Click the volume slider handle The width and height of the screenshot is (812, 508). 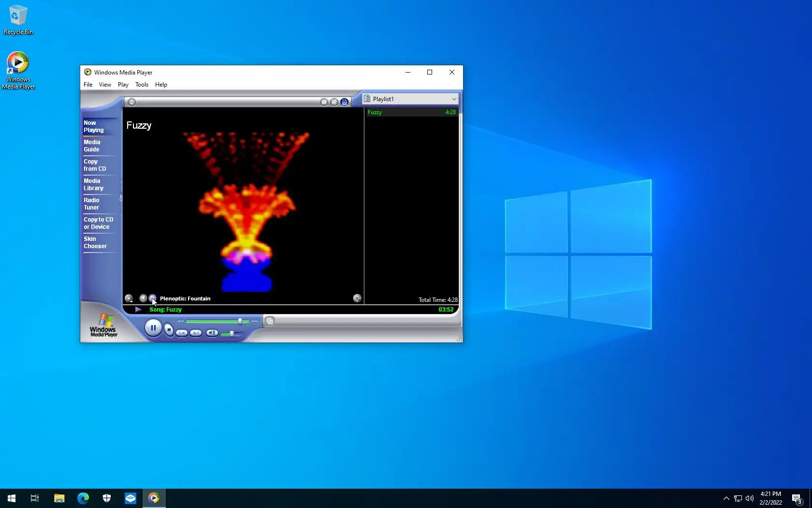click(232, 334)
